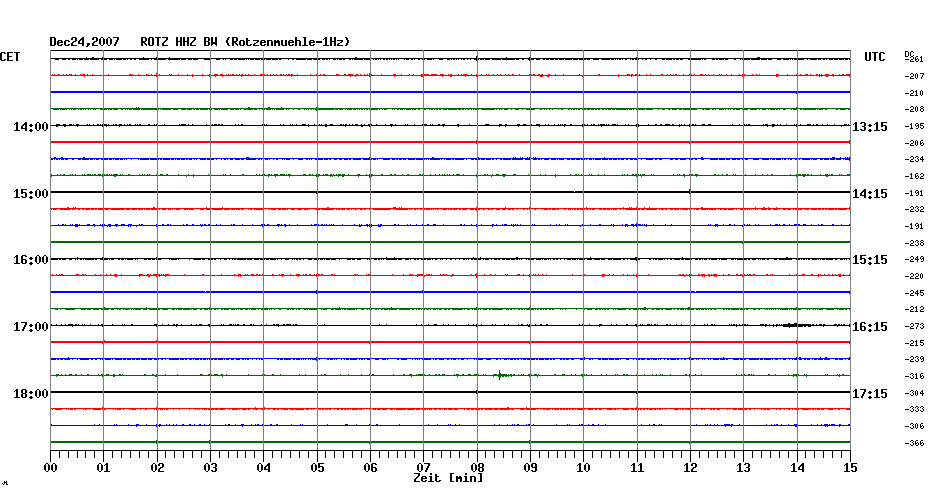The height and width of the screenshot is (494, 930).
Task: Click the 14 minute axis label
Action: 797,468
